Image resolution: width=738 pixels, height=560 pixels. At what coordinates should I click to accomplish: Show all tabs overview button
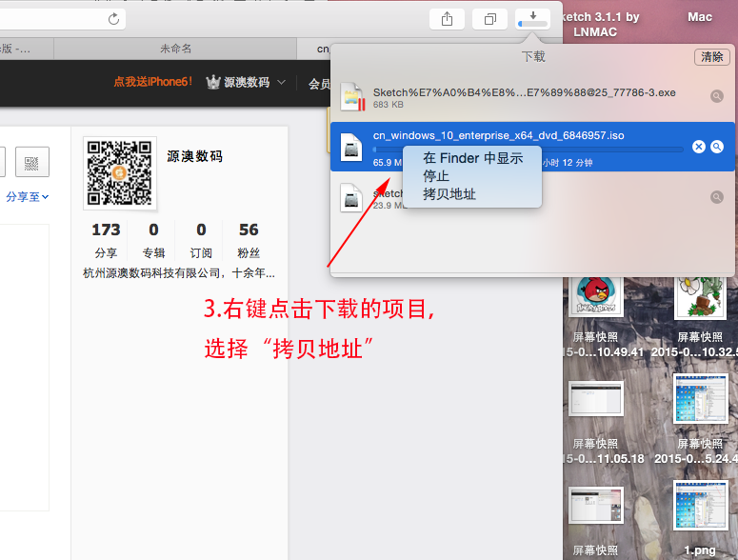[490, 19]
